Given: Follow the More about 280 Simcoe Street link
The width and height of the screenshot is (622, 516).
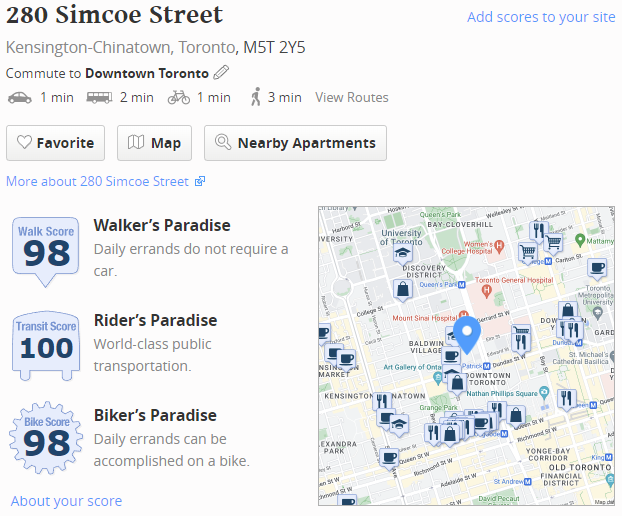Looking at the screenshot, I should [x=105, y=181].
